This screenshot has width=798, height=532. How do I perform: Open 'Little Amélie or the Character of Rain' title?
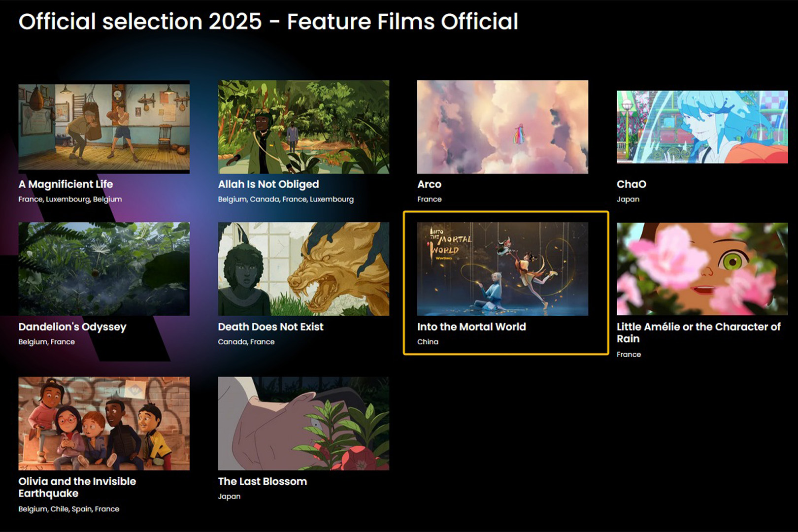pyautogui.click(x=698, y=332)
